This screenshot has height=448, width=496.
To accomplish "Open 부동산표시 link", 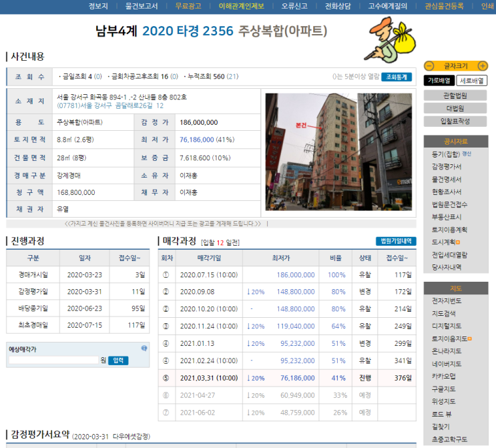I will (447, 217).
